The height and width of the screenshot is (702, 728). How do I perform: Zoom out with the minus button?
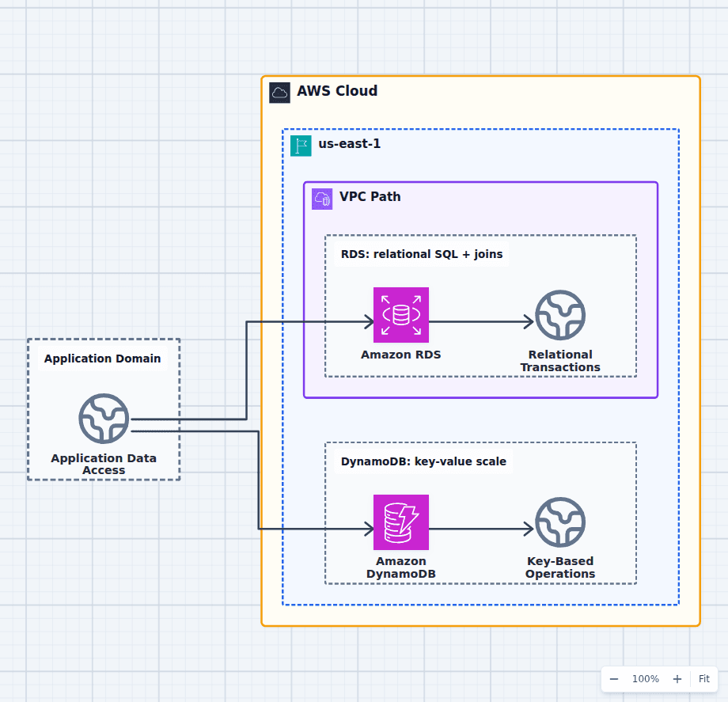[614, 679]
